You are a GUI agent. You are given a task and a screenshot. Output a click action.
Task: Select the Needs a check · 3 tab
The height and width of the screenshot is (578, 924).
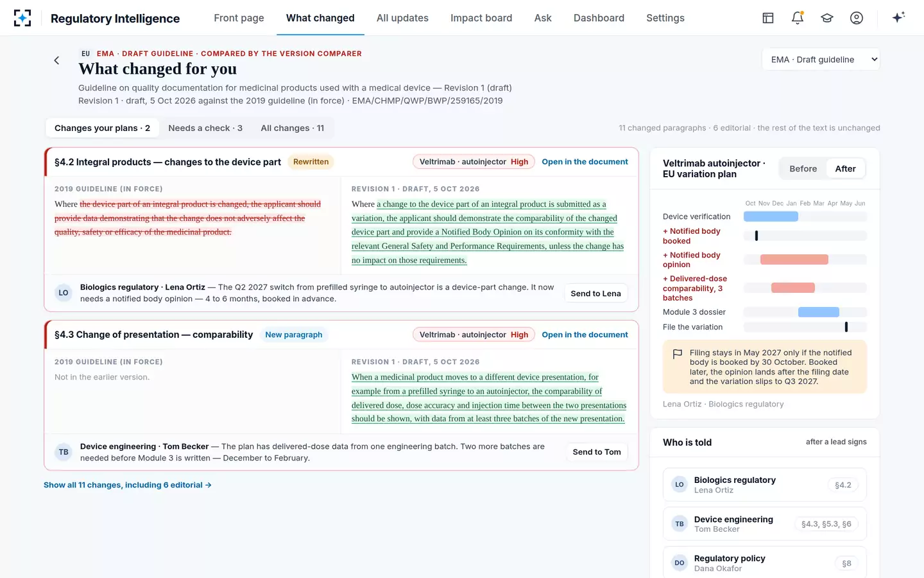coord(205,128)
